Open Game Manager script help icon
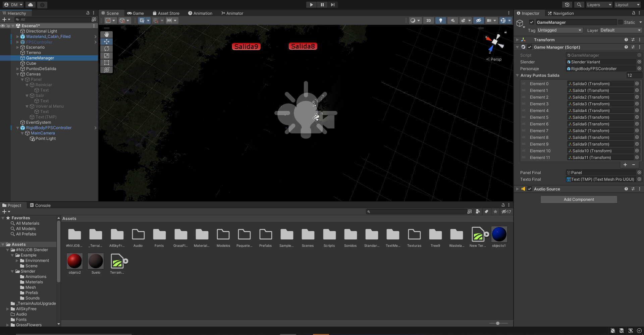The width and height of the screenshot is (644, 335). 626,47
